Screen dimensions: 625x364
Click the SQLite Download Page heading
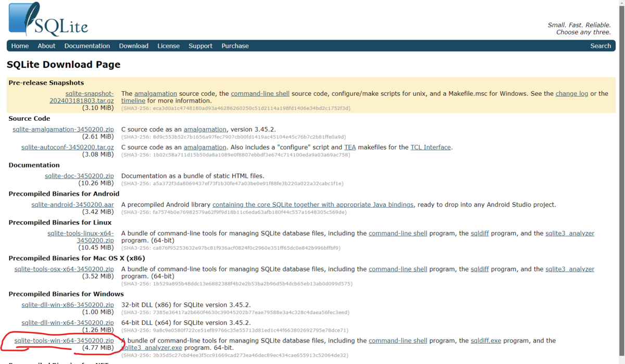point(64,65)
